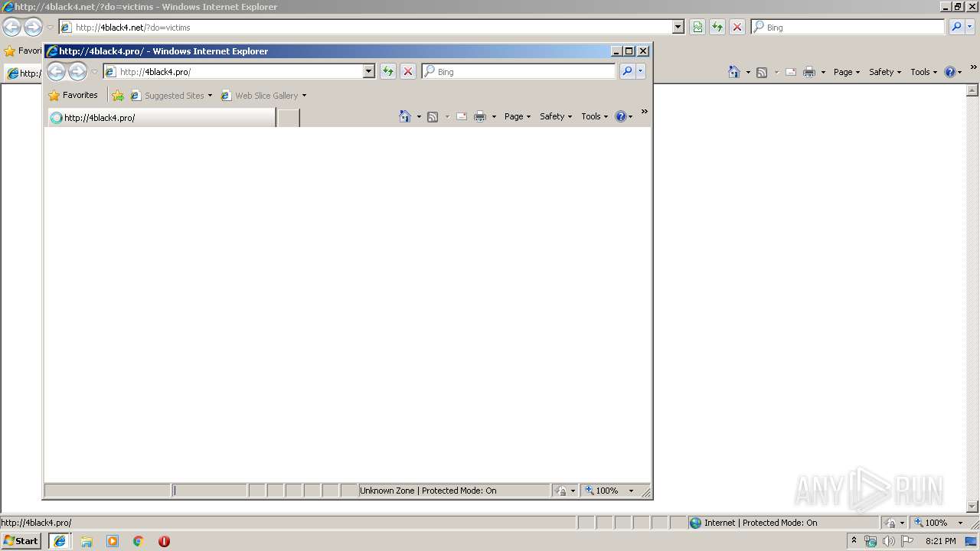Click volume icon in system tray
This screenshot has height=551, width=980.
point(889,541)
